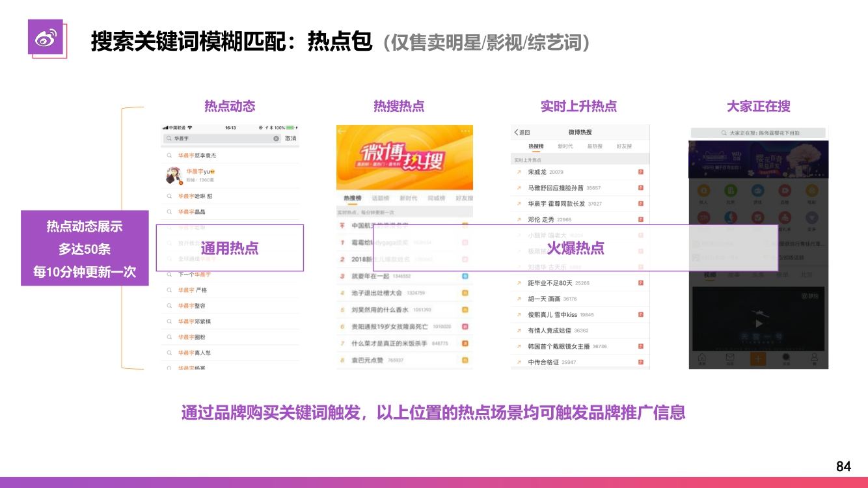Click the 大家正在搜 search bar
Screen dimensions: 868x488
click(759, 133)
